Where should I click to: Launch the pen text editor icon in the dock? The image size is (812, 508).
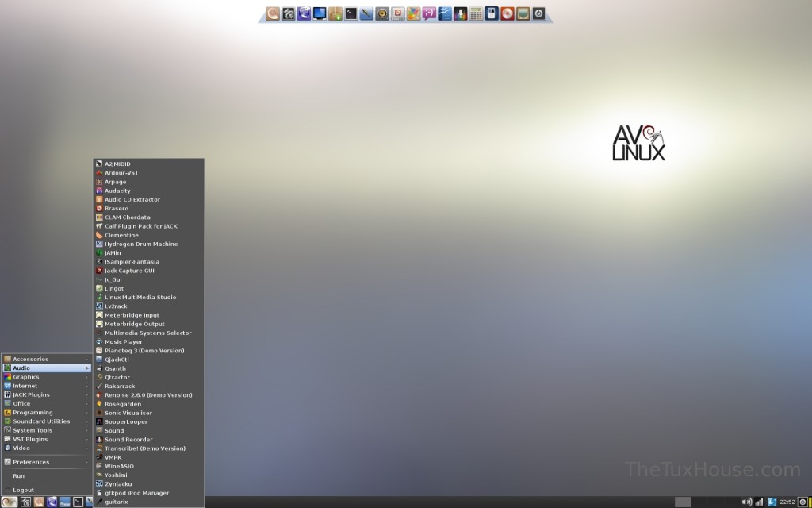pos(366,14)
